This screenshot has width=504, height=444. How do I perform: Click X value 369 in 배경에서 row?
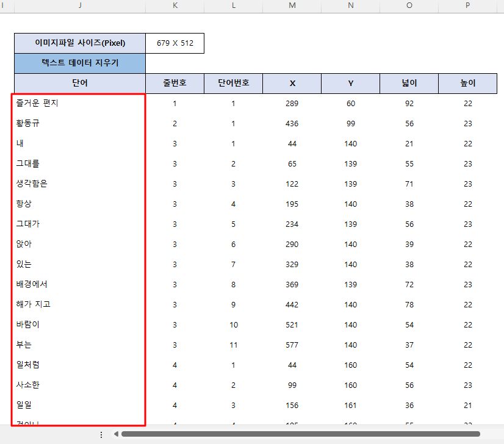[x=292, y=285]
